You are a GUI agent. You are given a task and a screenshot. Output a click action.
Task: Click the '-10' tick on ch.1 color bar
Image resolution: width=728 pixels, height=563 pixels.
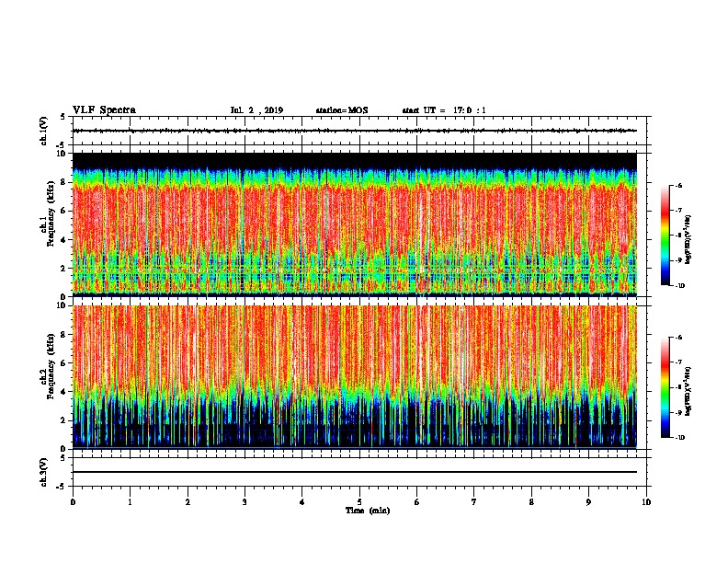pyautogui.click(x=679, y=286)
